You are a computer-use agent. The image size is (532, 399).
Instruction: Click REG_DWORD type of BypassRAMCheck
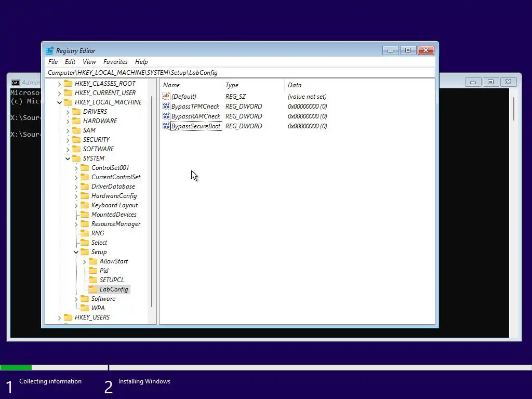tap(244, 116)
